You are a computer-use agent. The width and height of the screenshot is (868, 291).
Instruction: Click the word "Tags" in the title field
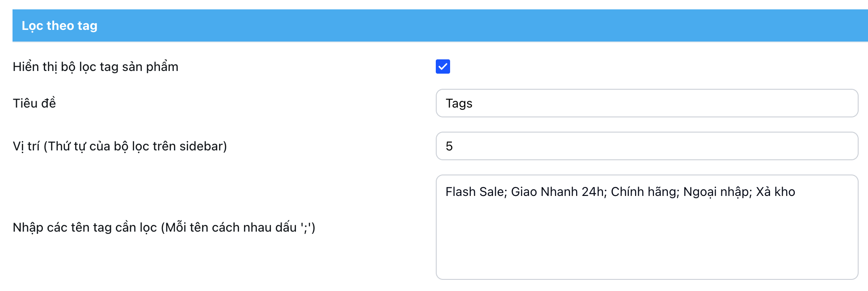459,104
